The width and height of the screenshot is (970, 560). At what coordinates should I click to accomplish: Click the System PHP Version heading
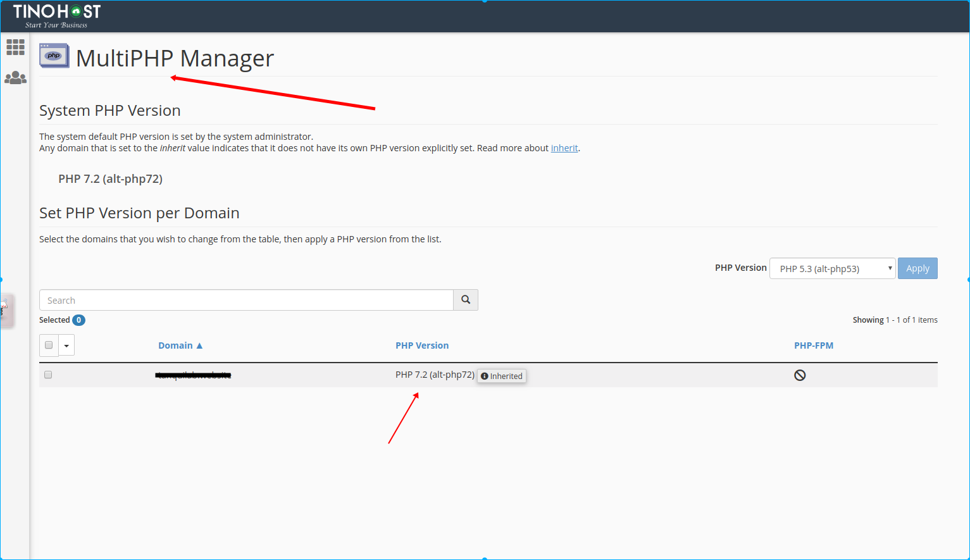pyautogui.click(x=110, y=111)
